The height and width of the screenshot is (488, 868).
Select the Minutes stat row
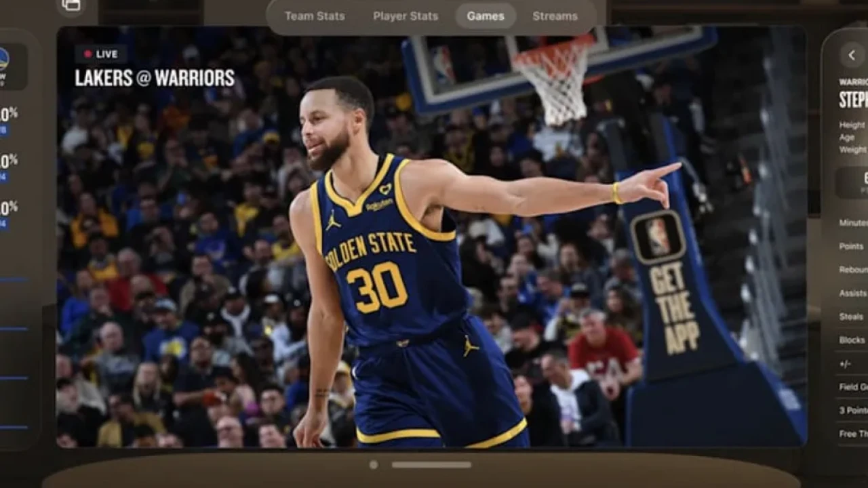[x=853, y=223]
